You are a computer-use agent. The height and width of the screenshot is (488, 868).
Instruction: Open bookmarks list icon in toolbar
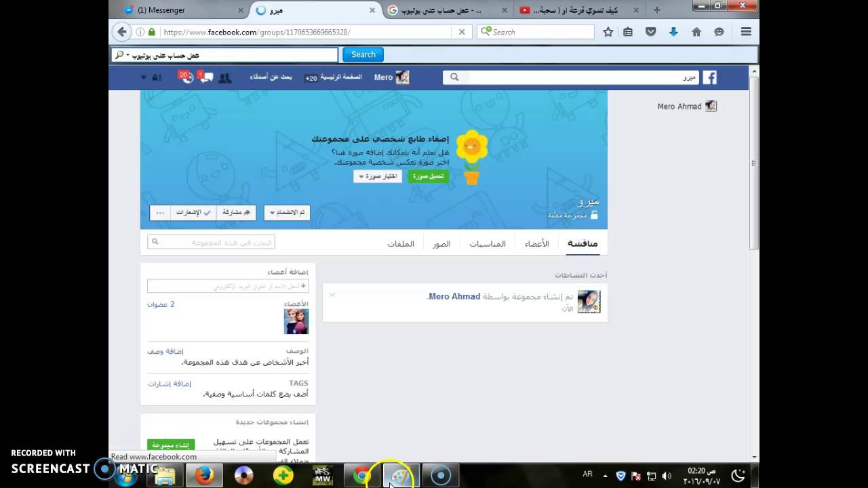point(628,32)
